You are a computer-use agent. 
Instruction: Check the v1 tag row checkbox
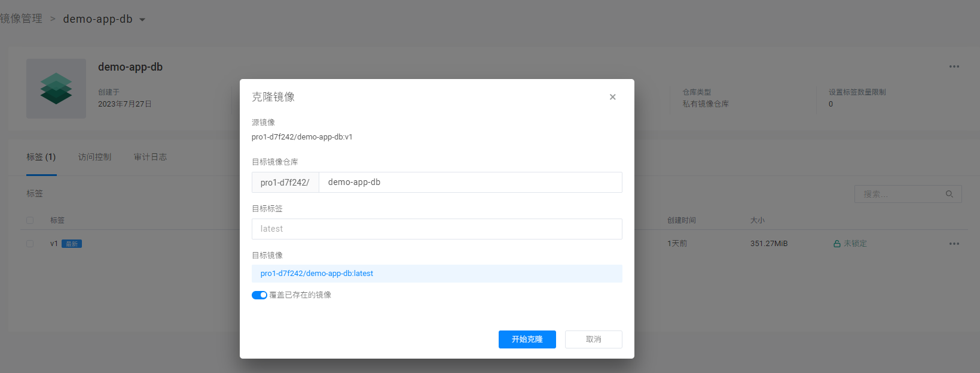point(30,244)
